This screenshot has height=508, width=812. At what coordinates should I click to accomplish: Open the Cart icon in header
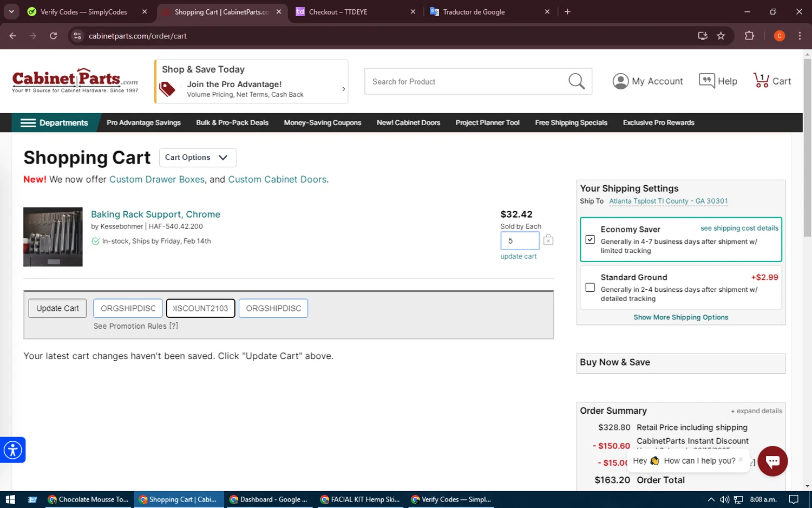(x=761, y=81)
